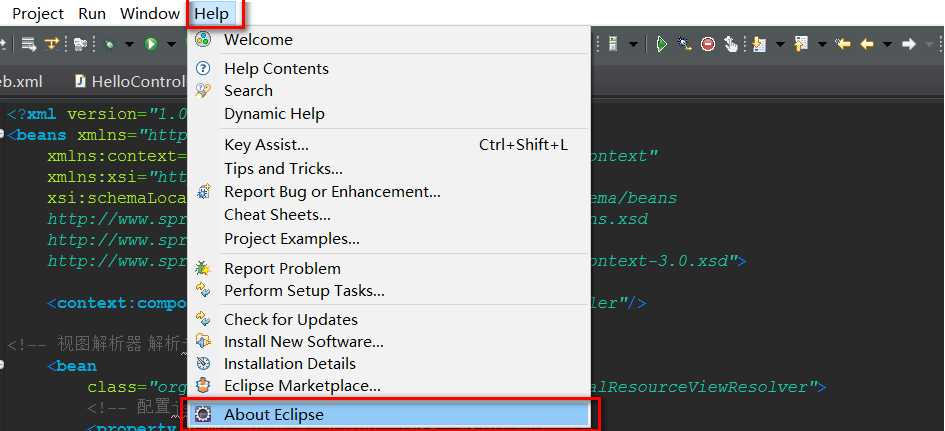The height and width of the screenshot is (431, 945).
Task: Click the white Forward navigation arrow
Action: [x=909, y=44]
